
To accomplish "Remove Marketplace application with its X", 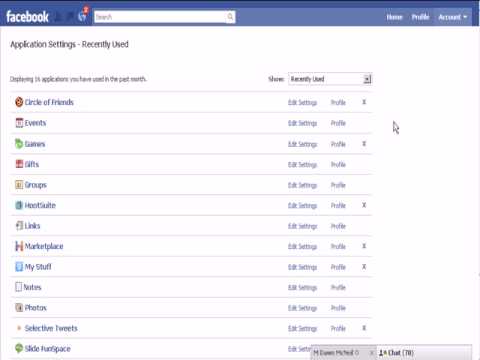I will click(x=364, y=246).
